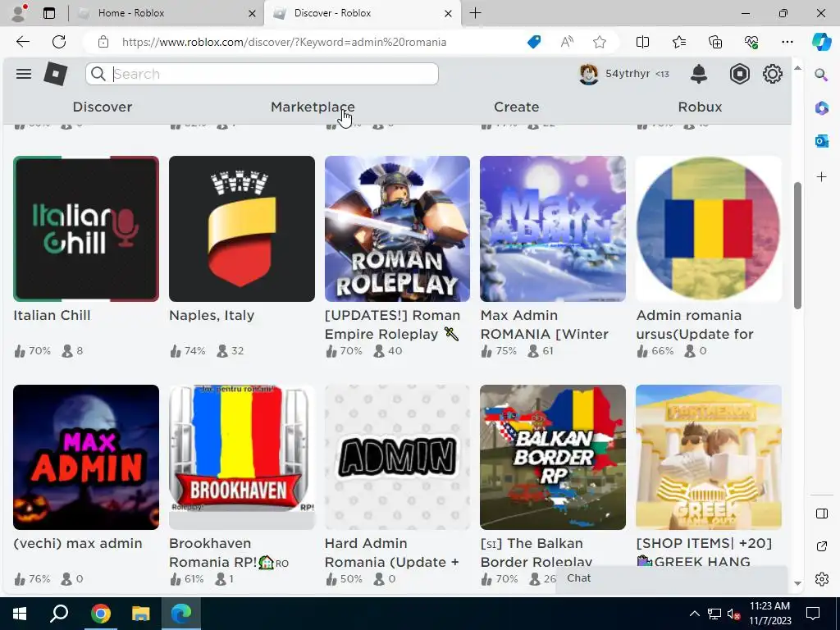Screen dimensions: 840x630
Task: Open Browser essentials heart icon
Action: 751,42
